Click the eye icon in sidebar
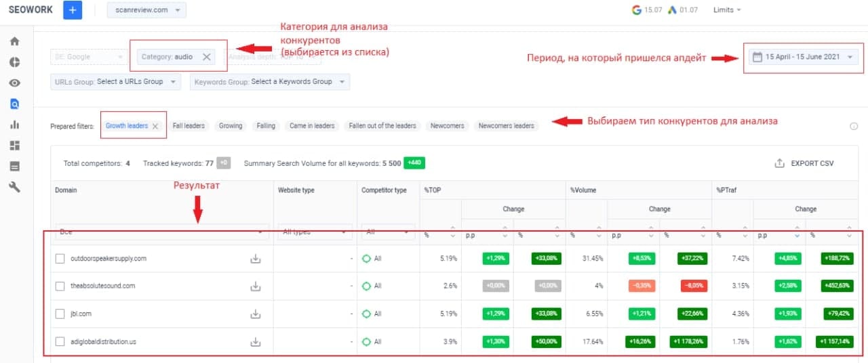868x363 pixels. (x=14, y=83)
